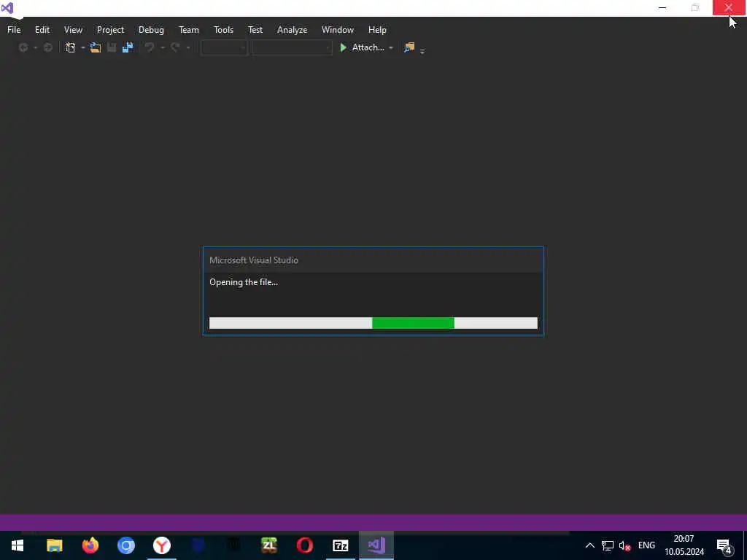Expand the Attach button dropdown arrow
The image size is (747, 560).
click(x=391, y=47)
